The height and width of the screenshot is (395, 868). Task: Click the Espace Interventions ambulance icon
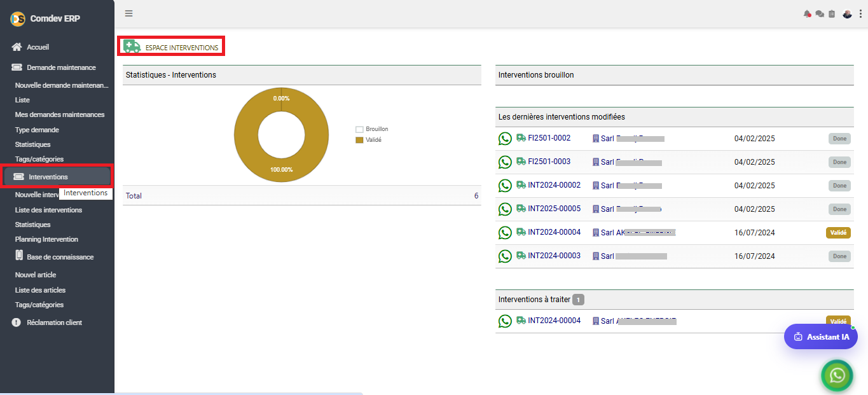(x=132, y=46)
